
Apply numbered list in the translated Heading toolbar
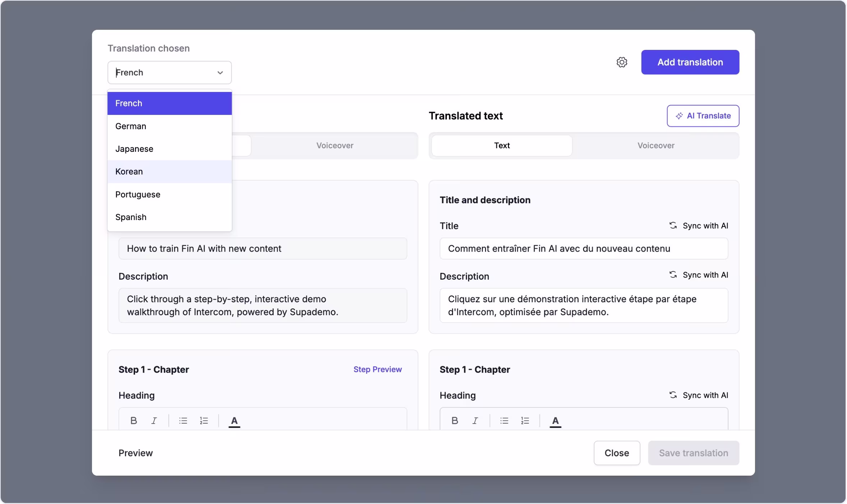click(525, 420)
